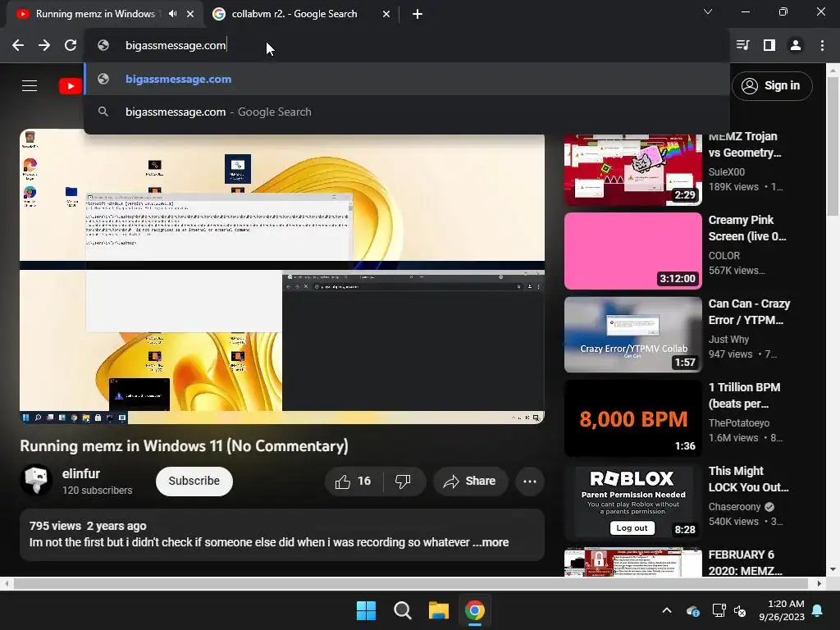
Task: Open the Roblox 'Parent Permission Needed' thumbnail
Action: [632, 501]
